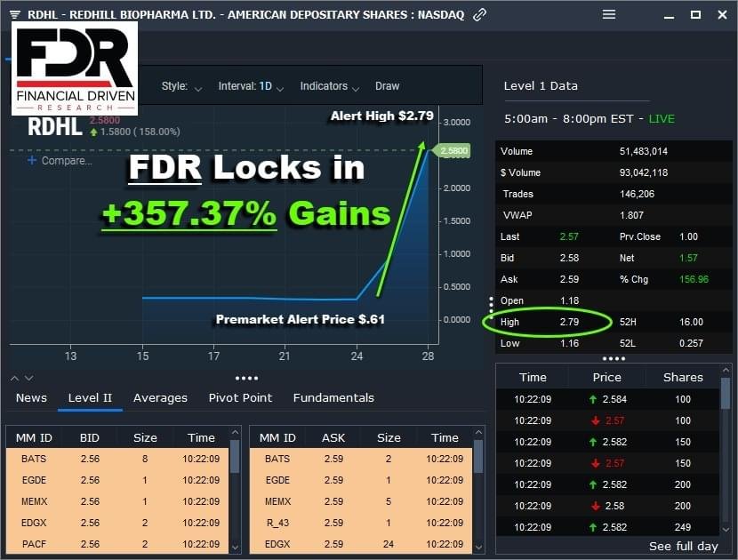738x560 pixels.
Task: Click the bid table scroll up arrow
Action: 236,432
